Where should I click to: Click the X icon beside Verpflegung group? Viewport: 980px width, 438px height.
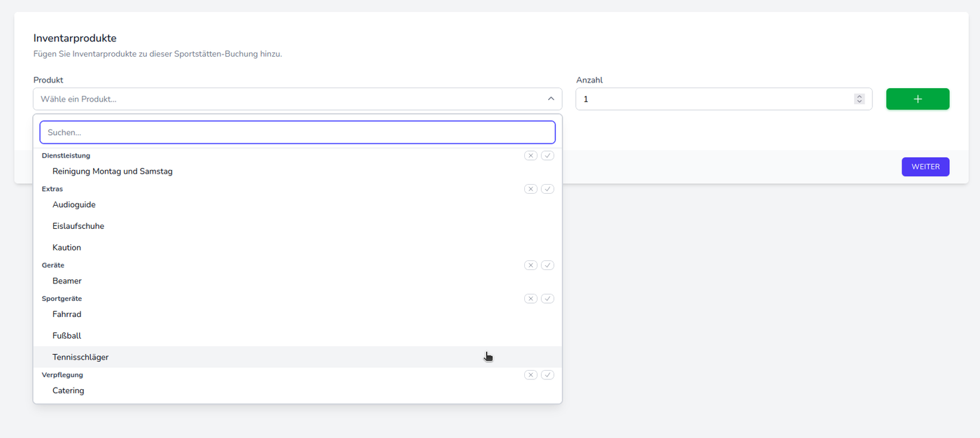pos(531,375)
